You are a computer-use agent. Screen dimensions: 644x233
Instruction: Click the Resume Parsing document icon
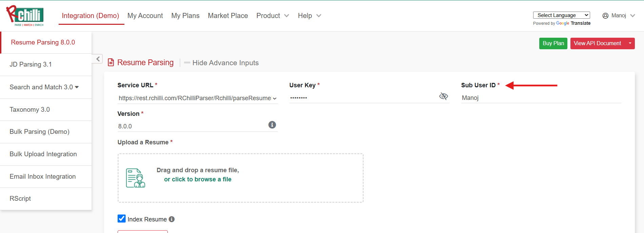(111, 62)
